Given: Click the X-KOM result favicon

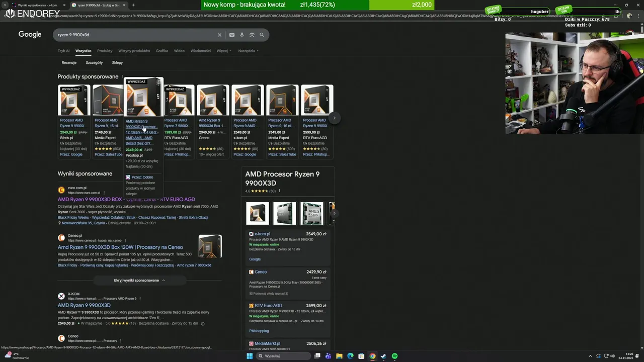Looking at the screenshot, I should coord(61,296).
